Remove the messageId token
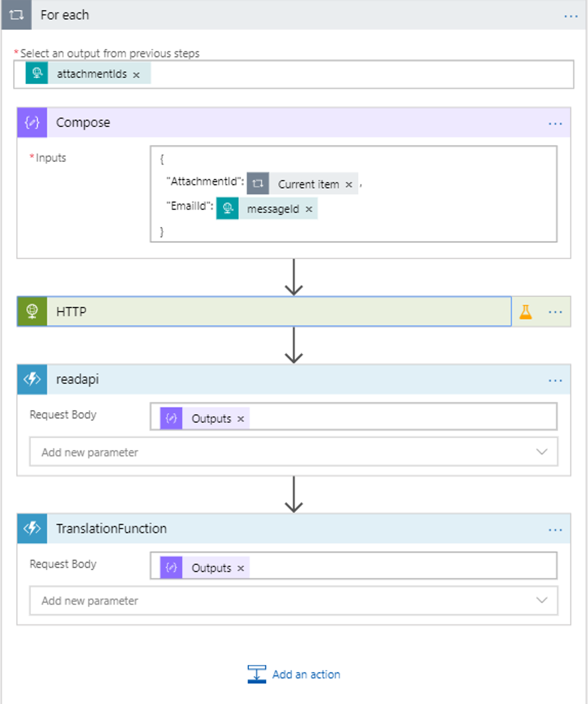 pos(309,209)
